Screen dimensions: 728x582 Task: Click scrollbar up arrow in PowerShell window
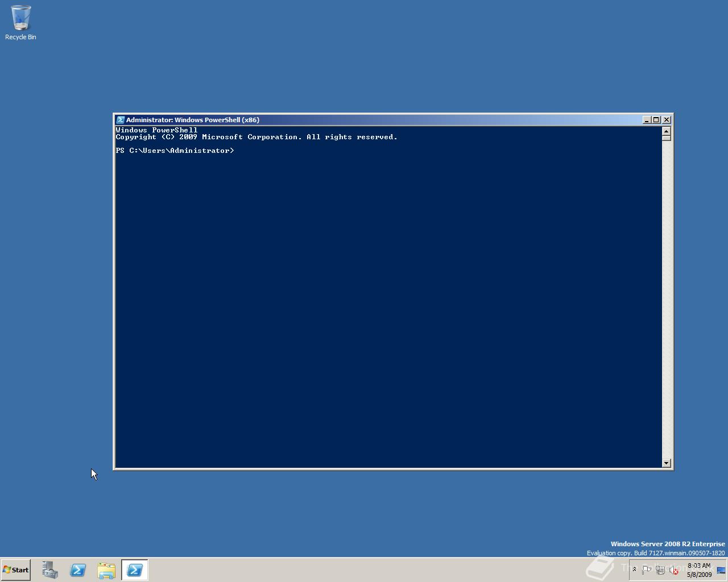(667, 131)
